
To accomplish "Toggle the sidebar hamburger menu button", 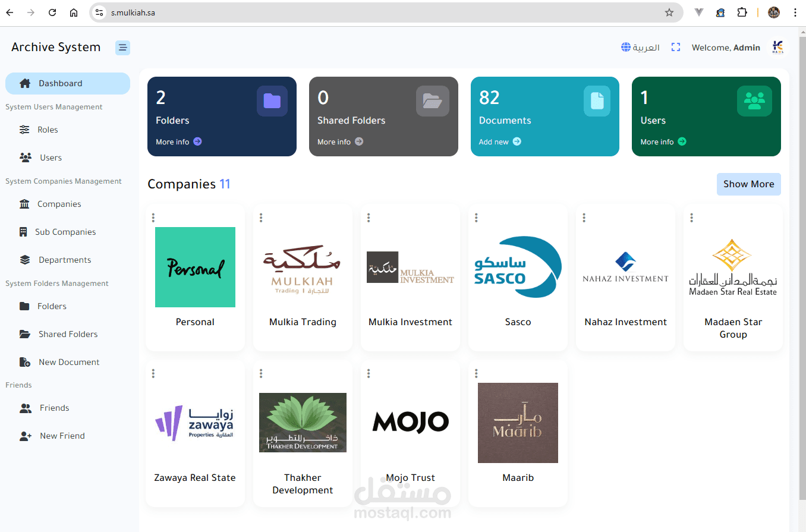I will point(122,48).
